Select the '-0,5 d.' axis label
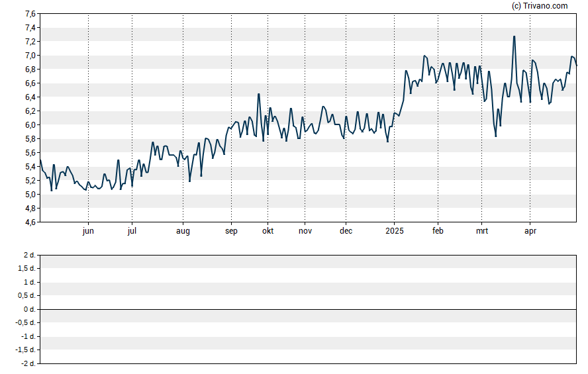 [25, 322]
